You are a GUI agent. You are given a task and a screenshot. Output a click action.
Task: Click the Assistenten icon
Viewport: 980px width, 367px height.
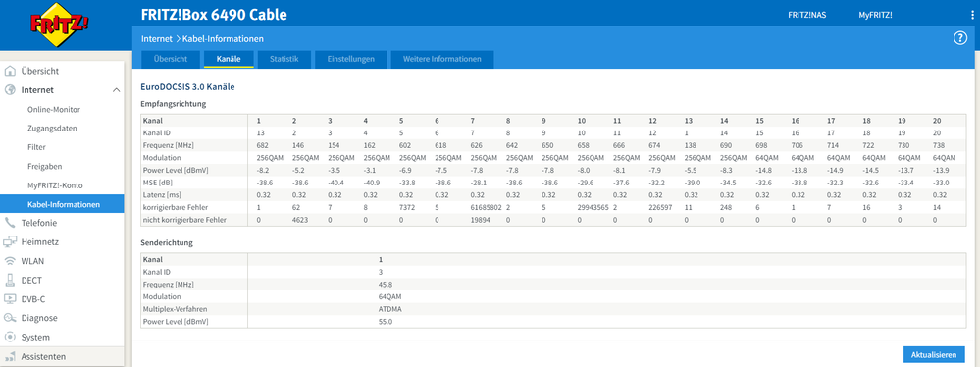tap(10, 357)
